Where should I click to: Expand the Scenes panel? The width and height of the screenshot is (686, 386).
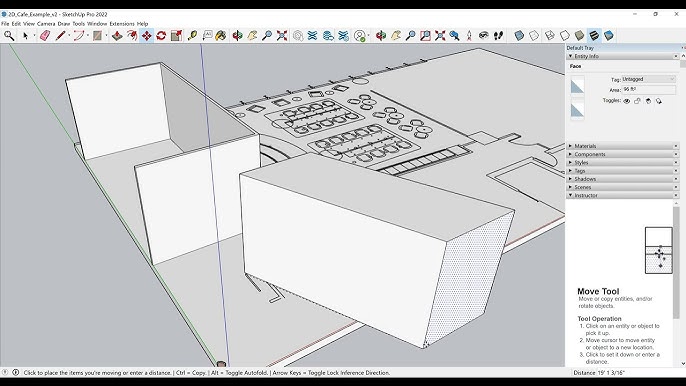(570, 187)
